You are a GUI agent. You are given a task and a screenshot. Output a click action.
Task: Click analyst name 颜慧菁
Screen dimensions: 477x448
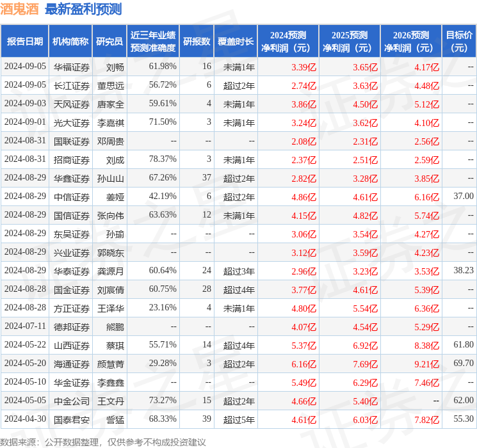[111, 364]
